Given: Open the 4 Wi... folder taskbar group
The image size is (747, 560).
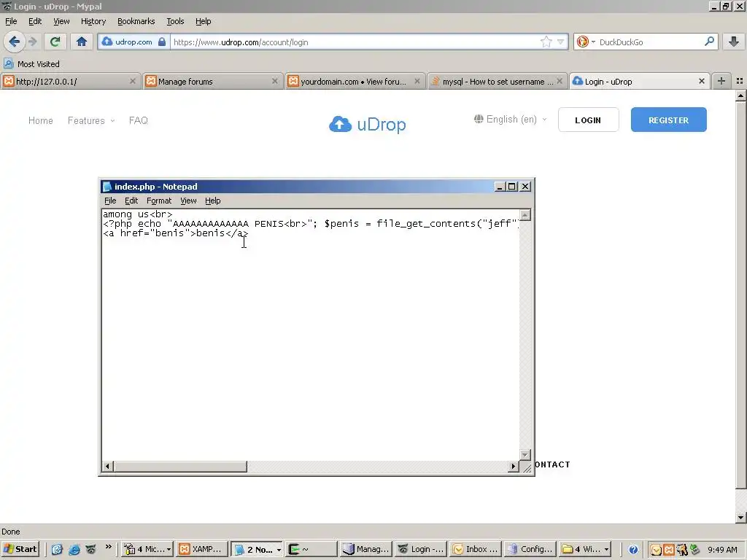Looking at the screenshot, I should (584, 549).
